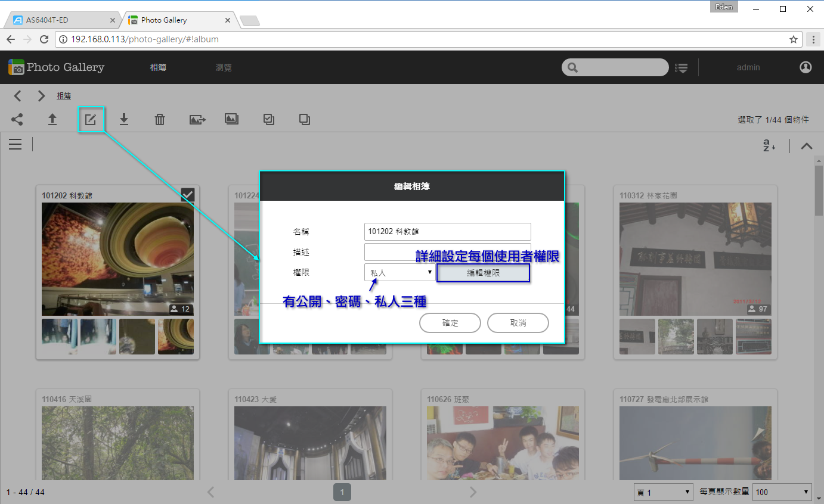Click the browser back arrow
The height and width of the screenshot is (504, 824).
point(11,39)
